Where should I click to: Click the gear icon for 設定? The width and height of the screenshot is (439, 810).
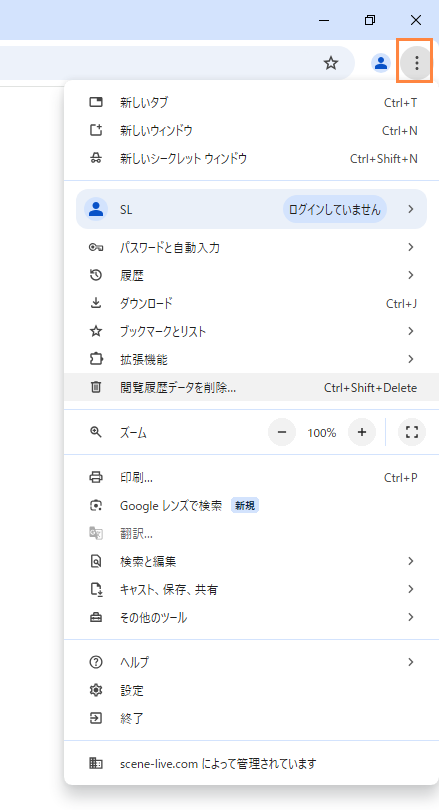96,690
